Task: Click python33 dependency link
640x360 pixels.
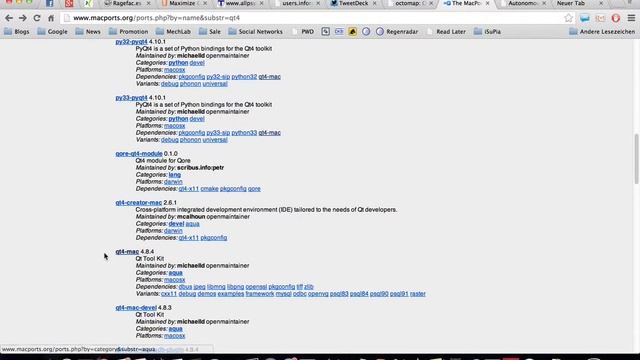Action: pos(244,133)
